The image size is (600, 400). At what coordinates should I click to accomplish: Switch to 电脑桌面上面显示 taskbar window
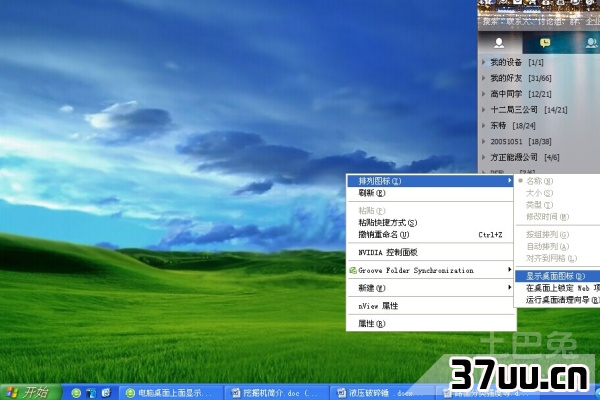[171, 393]
